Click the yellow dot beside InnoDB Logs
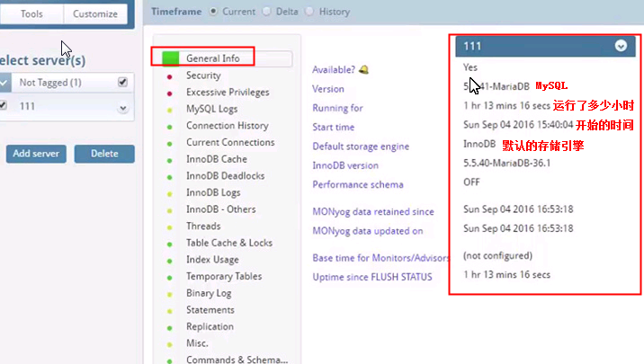 pos(170,194)
